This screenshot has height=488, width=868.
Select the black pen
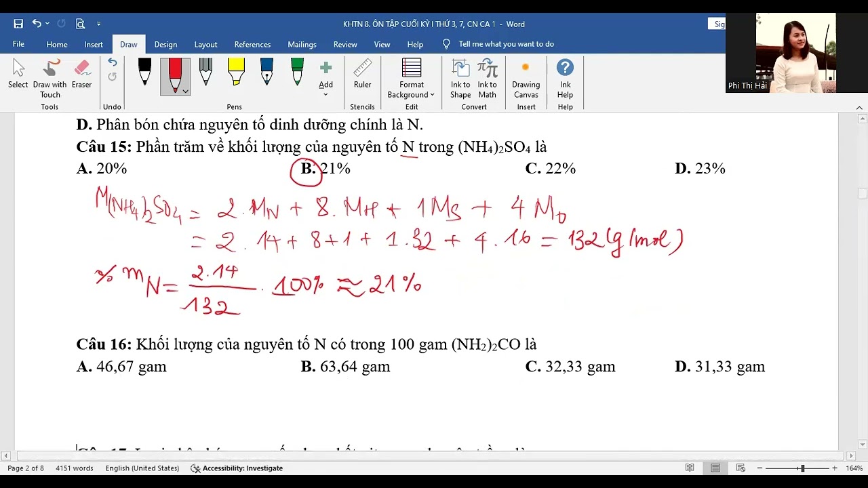pos(144,72)
